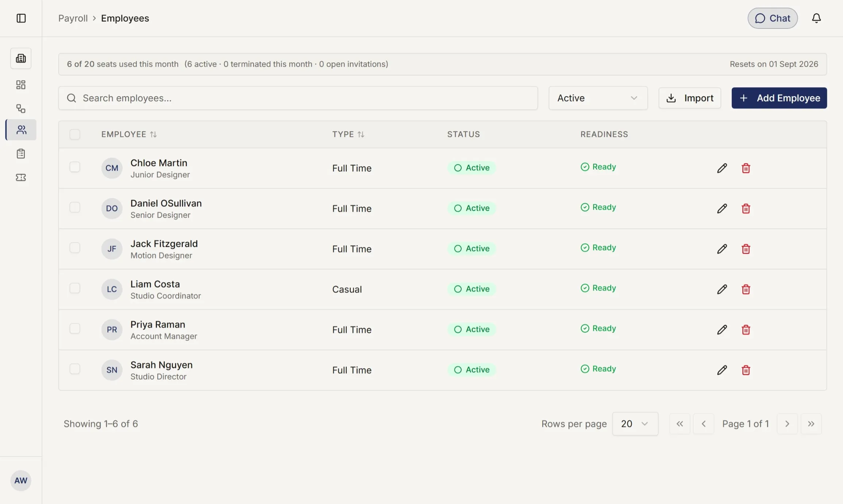Click Add Employee button
Image resolution: width=843 pixels, height=504 pixels.
[x=779, y=98]
